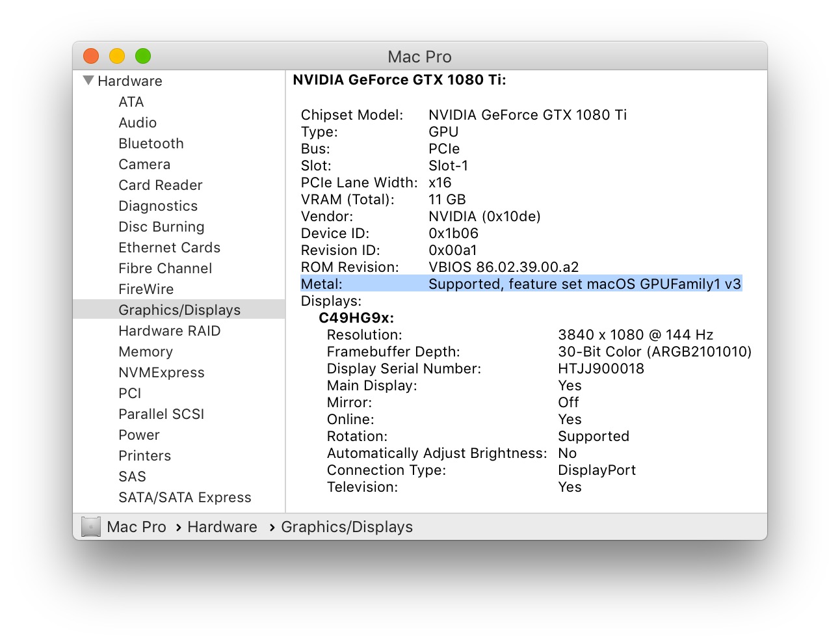Select Memory in the sidebar

tap(146, 351)
